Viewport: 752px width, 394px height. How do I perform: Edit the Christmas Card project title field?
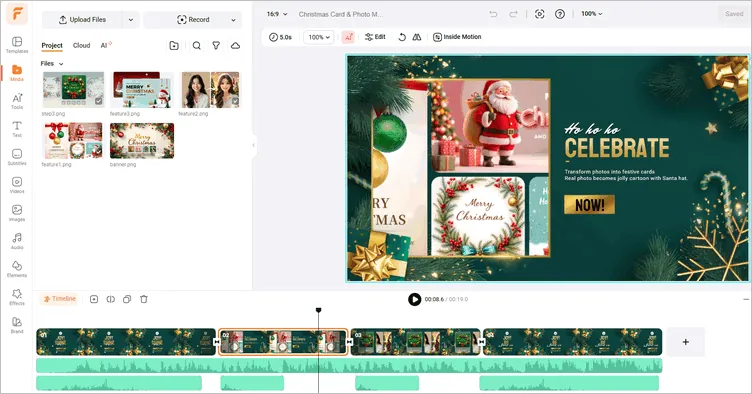(341, 14)
